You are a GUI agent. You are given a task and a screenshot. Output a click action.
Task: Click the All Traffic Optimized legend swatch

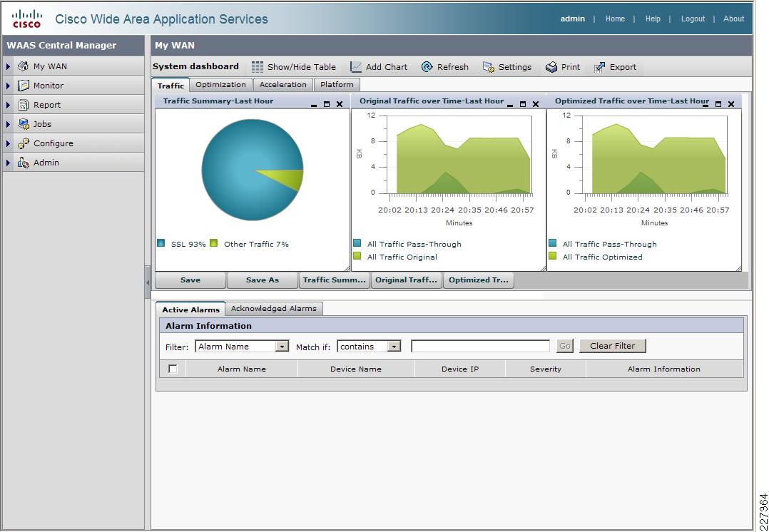point(553,256)
